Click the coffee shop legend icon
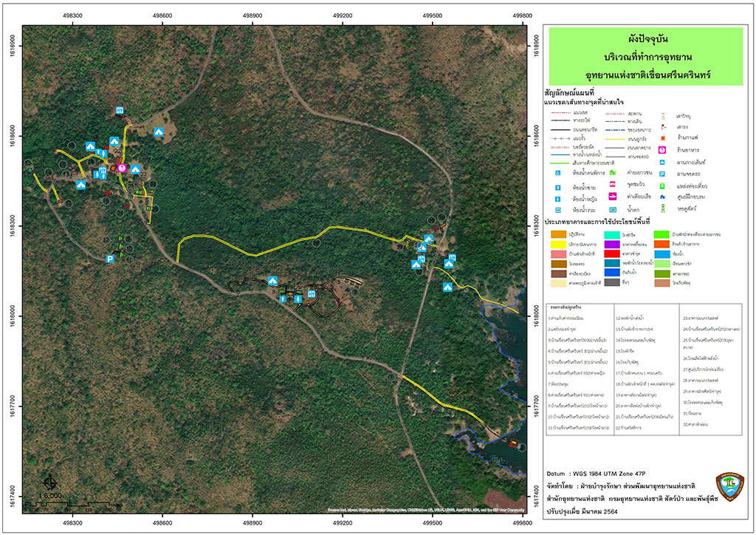Screen dimensions: 756x535 (x=663, y=138)
